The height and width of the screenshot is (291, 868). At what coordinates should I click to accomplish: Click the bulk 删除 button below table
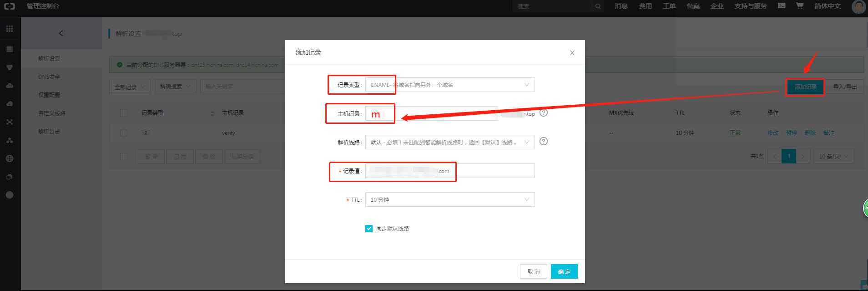point(209,156)
